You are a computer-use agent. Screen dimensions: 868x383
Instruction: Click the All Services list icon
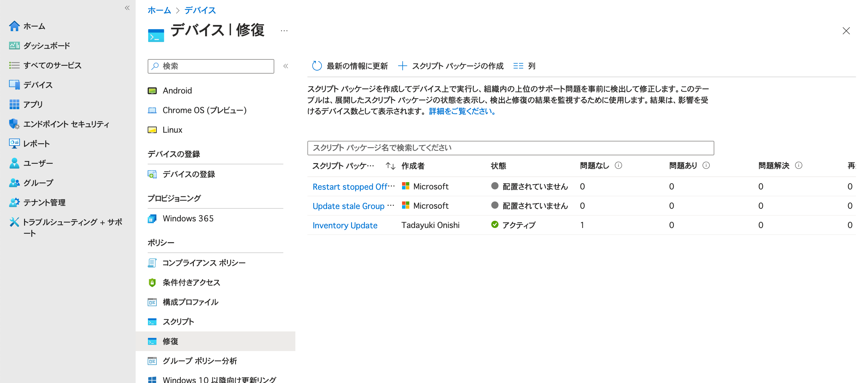pos(14,65)
